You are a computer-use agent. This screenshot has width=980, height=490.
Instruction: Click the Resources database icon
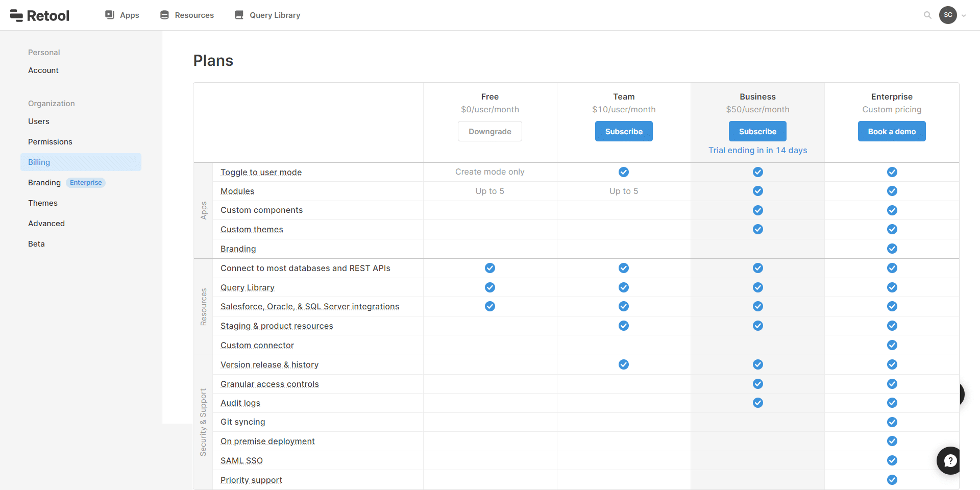[164, 15]
